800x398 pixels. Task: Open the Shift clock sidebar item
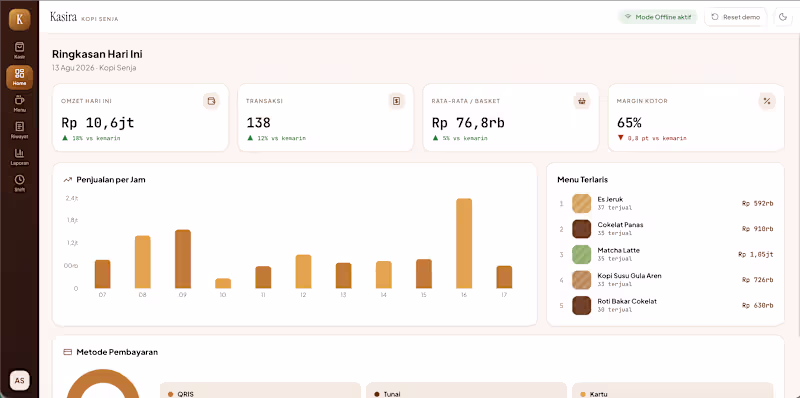pyautogui.click(x=19, y=183)
